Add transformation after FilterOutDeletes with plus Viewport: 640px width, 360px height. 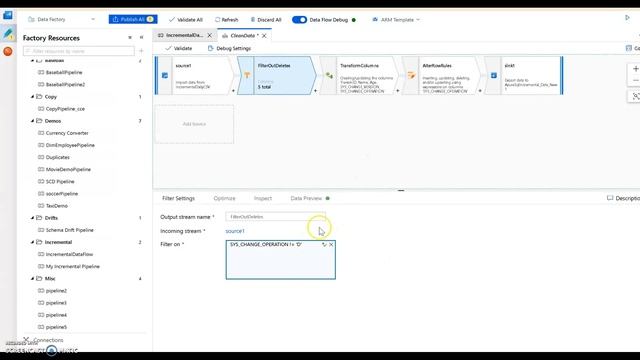click(315, 91)
